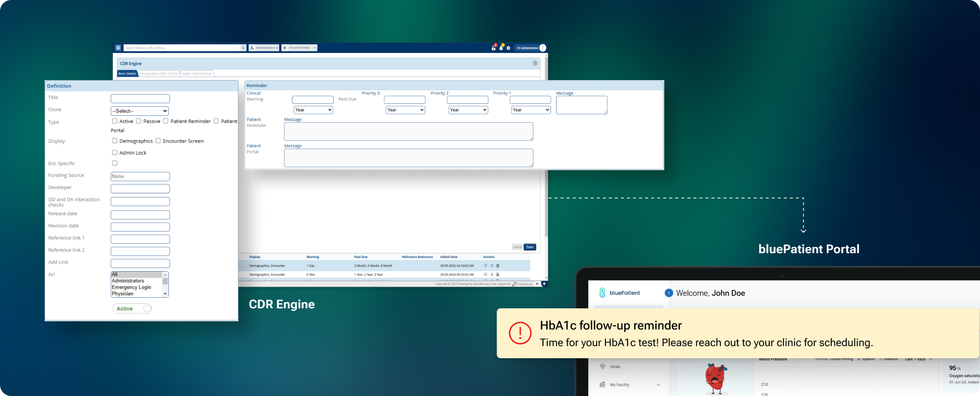980x396 pixels.
Task: Click the chat icon in footer
Action: (x=537, y=284)
